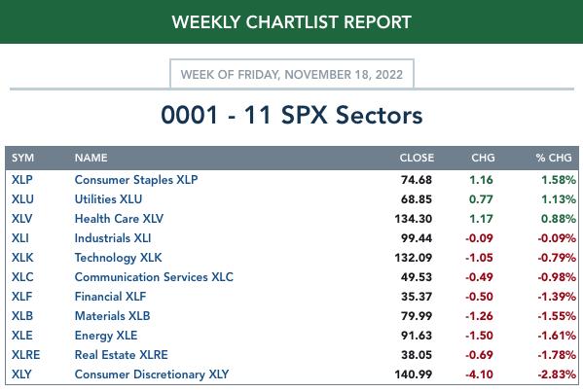Open Communication Services XLC link
Image resolution: width=583 pixels, height=392 pixels.
(154, 277)
